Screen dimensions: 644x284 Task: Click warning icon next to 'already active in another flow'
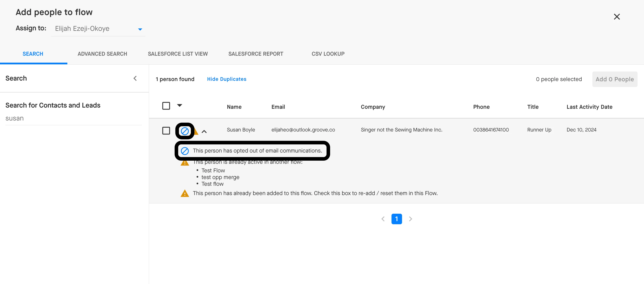(x=184, y=163)
